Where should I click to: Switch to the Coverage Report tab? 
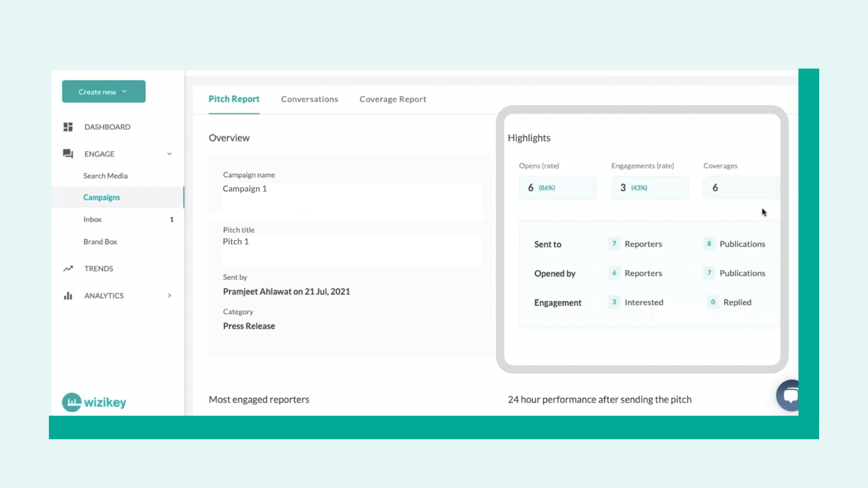coord(393,99)
